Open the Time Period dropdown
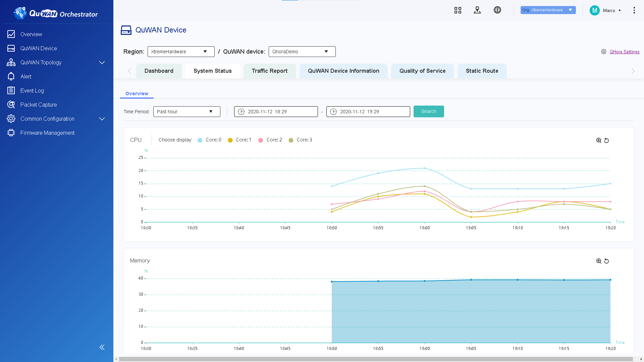 coord(186,112)
